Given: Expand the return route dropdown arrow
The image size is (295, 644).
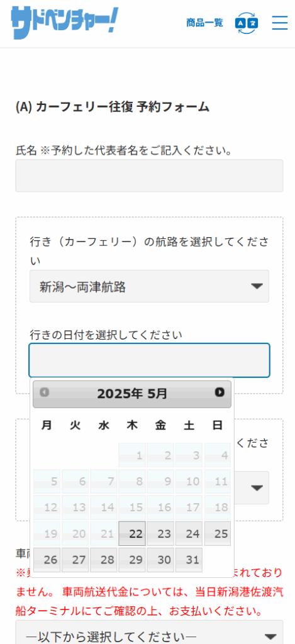Looking at the screenshot, I should [257, 488].
